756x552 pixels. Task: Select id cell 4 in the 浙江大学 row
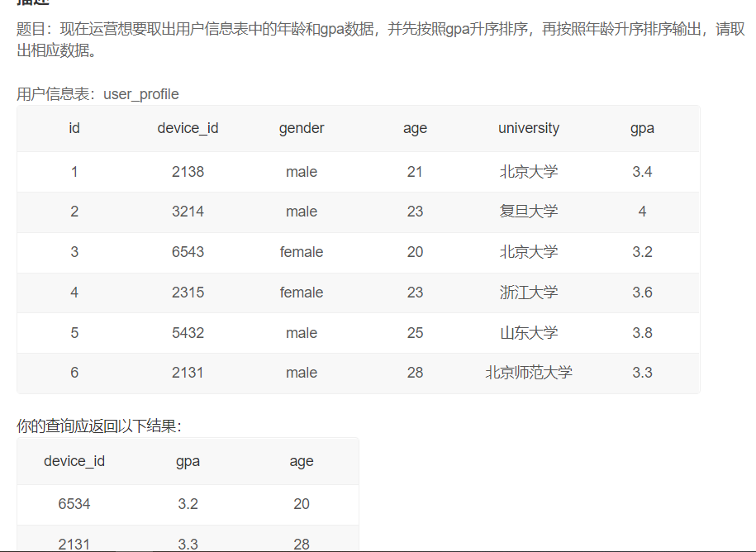point(74,293)
